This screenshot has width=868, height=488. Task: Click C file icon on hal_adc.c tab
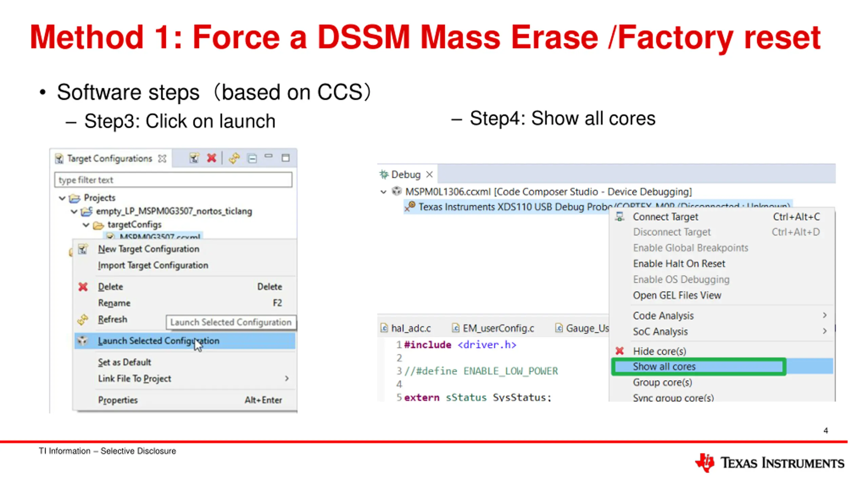tap(384, 328)
